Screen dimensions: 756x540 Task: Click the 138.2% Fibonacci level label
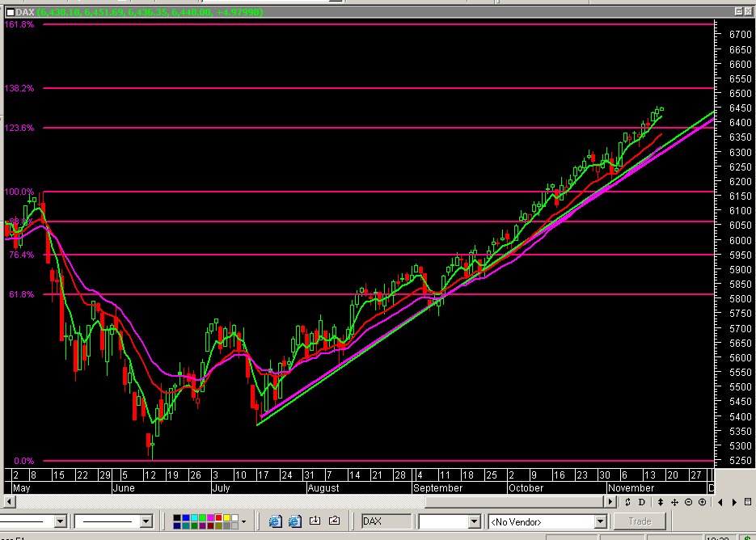[x=19, y=88]
